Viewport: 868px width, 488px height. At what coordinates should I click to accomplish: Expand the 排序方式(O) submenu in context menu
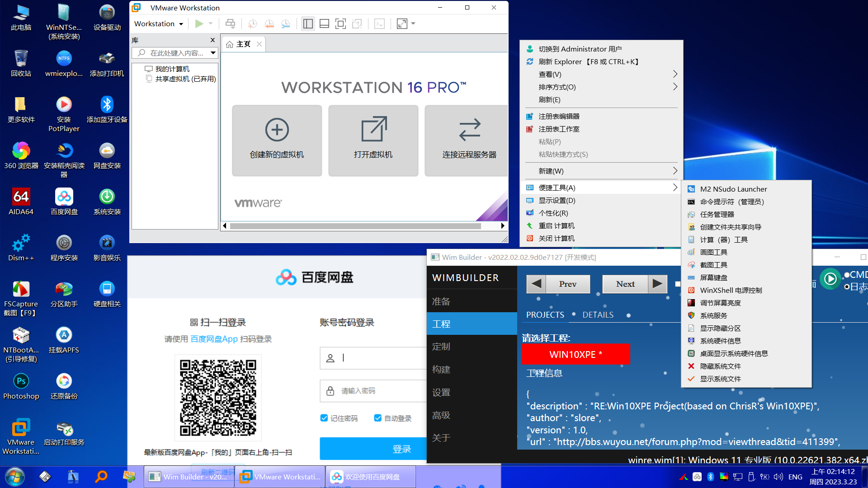[x=675, y=87]
